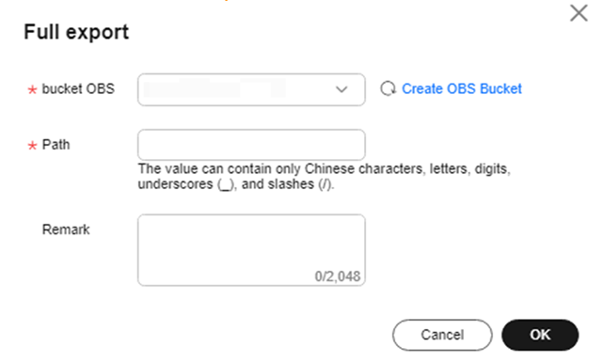The height and width of the screenshot is (364, 604).
Task: Open the bucket OBS combo box
Action: pos(251,89)
